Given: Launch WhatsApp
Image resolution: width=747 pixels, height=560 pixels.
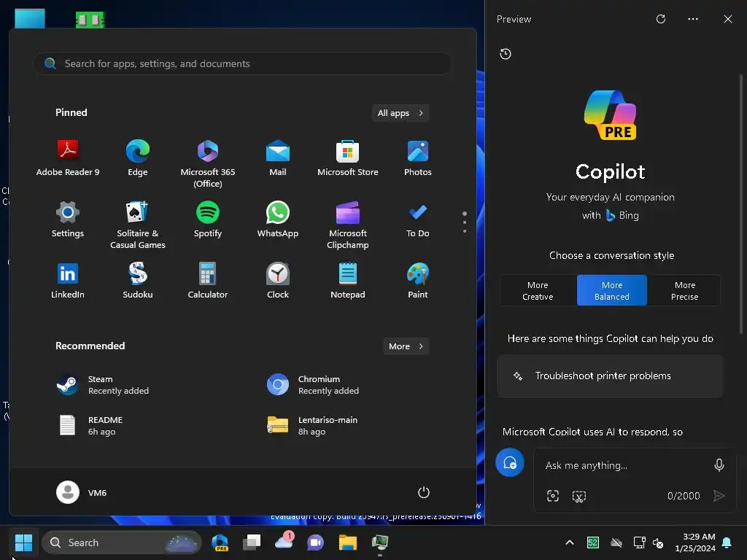Looking at the screenshot, I should click(x=278, y=219).
